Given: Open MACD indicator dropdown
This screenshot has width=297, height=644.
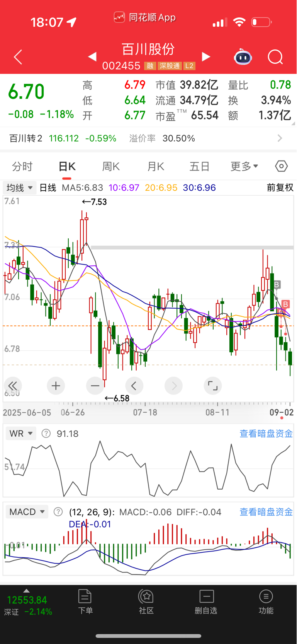Looking at the screenshot, I should (27, 512).
